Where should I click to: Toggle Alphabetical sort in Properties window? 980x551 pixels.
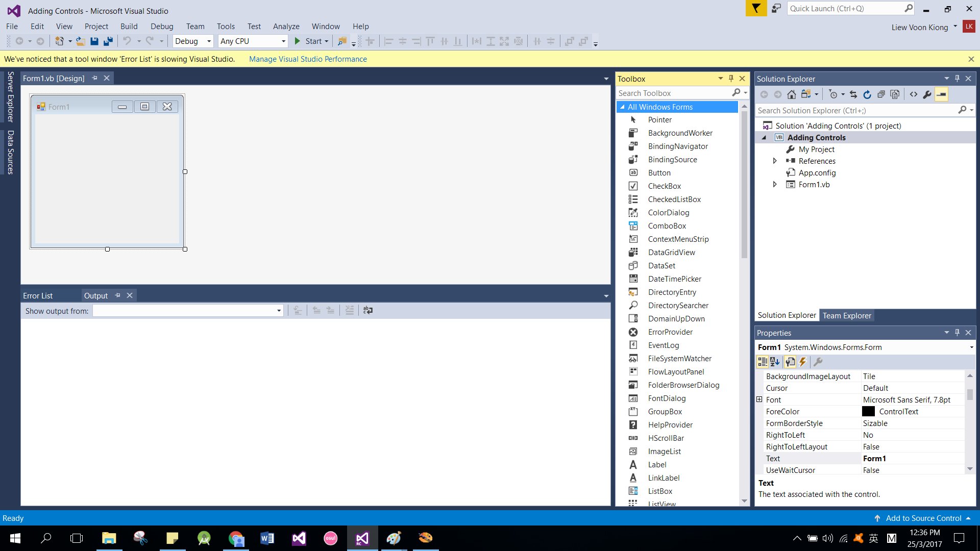click(775, 362)
